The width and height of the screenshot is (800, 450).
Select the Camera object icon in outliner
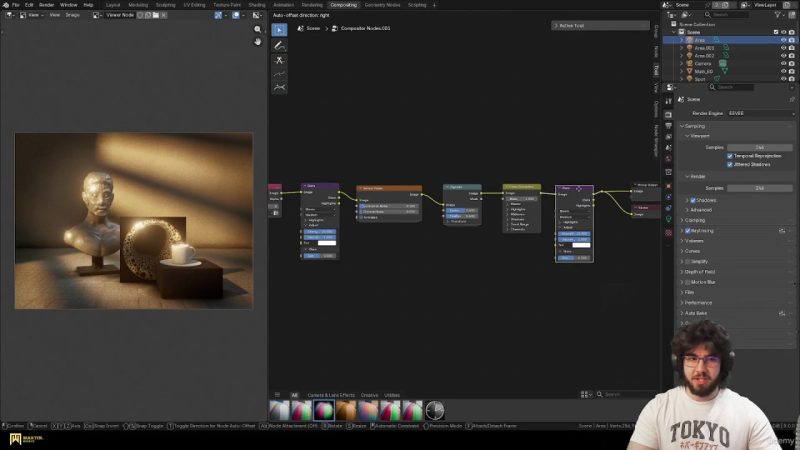[x=688, y=63]
